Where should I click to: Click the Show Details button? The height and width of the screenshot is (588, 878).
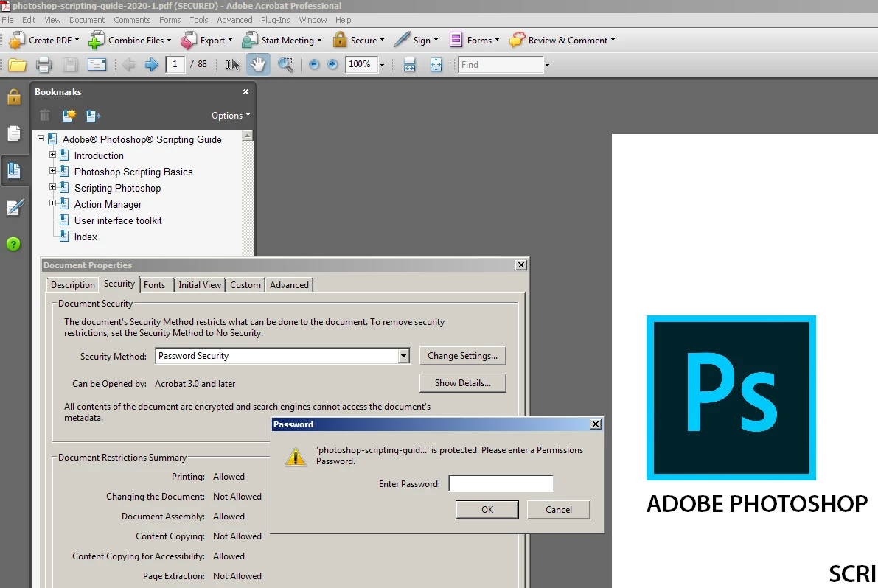click(462, 383)
